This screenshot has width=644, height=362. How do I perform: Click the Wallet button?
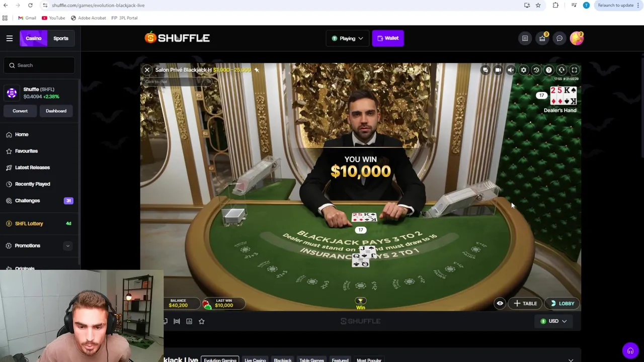click(x=388, y=38)
